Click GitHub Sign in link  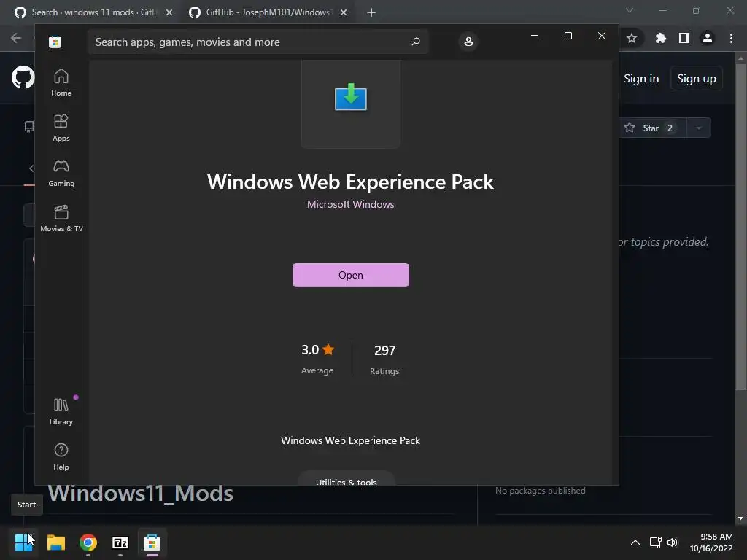[x=641, y=78]
